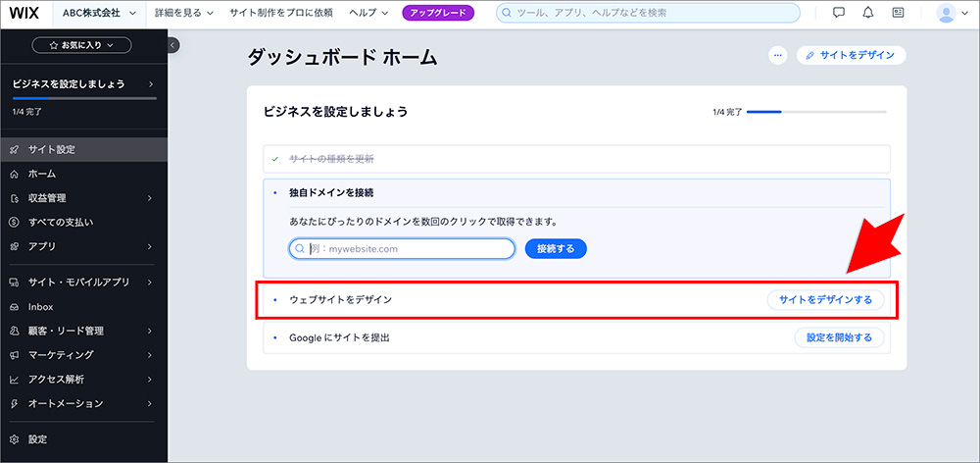Click the サイトをデザインする button
This screenshot has height=463, width=980.
pos(825,300)
